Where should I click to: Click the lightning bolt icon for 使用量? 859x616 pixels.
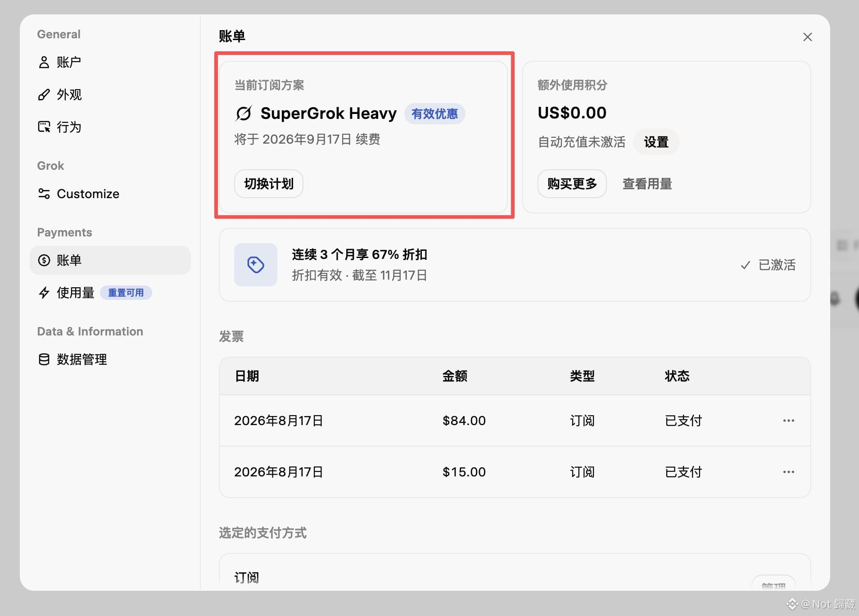44,293
